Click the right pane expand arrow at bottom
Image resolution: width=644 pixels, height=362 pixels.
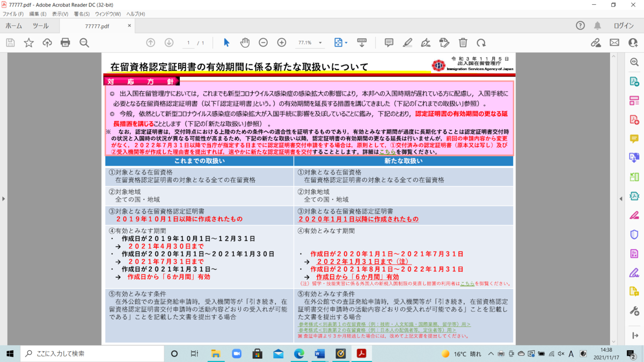click(634, 335)
